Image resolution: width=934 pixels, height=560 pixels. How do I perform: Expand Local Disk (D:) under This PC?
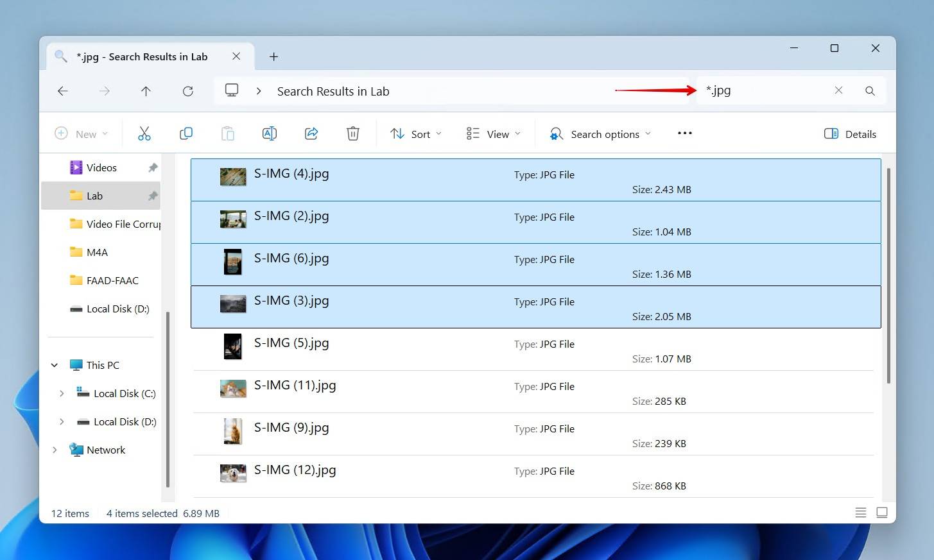pos(62,421)
